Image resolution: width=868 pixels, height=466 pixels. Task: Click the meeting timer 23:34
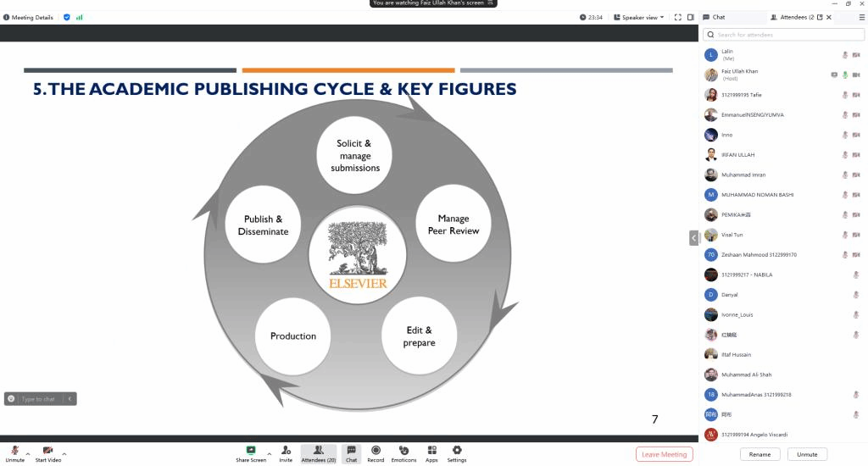coord(591,17)
